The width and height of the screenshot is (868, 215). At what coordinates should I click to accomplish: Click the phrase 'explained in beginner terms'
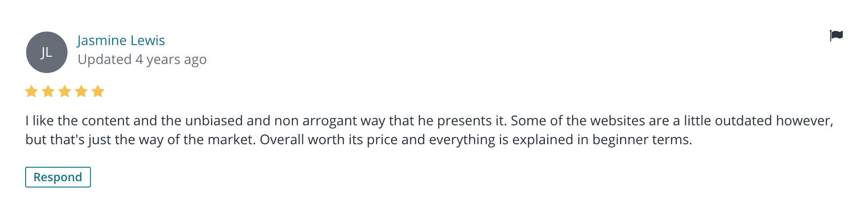[602, 140]
